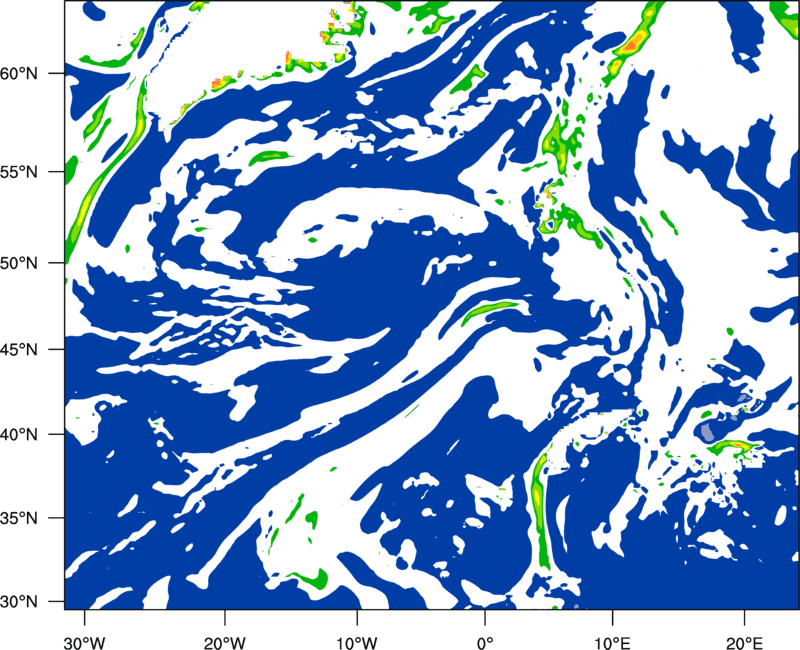Image resolution: width=800 pixels, height=650 pixels.
Task: Click the 10°W longitude label
Action: coord(357,643)
